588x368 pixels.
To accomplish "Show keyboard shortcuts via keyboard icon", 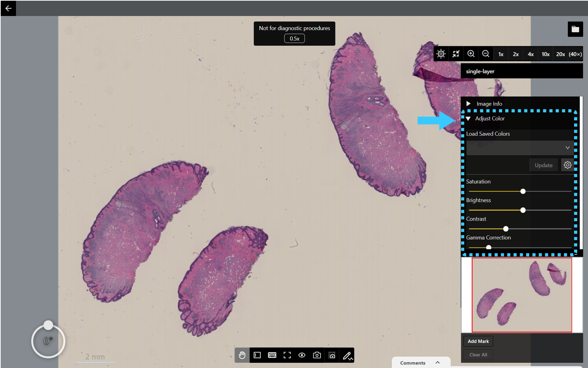I will (x=272, y=355).
